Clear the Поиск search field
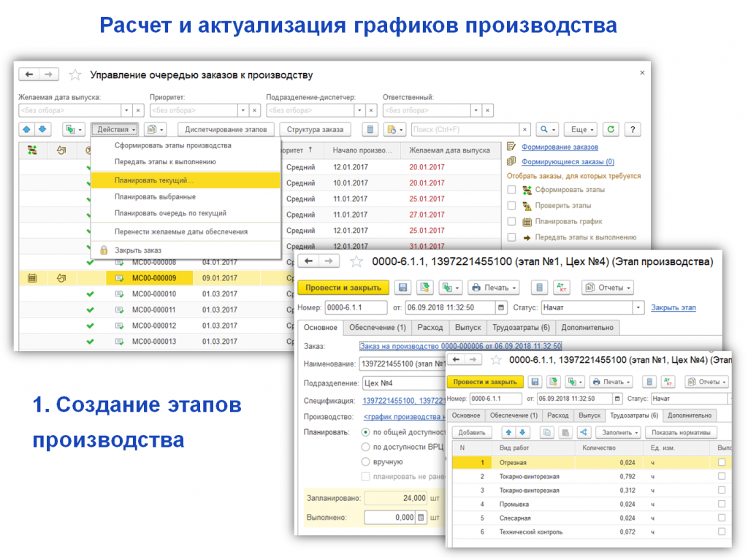This screenshot has width=748, height=560. tap(524, 129)
